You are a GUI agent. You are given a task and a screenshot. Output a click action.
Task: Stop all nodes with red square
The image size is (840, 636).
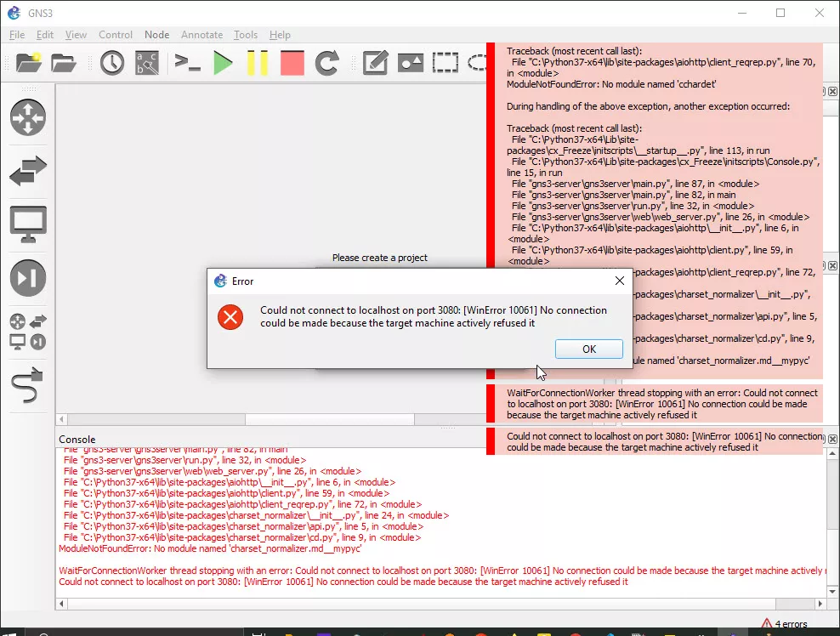(x=292, y=63)
